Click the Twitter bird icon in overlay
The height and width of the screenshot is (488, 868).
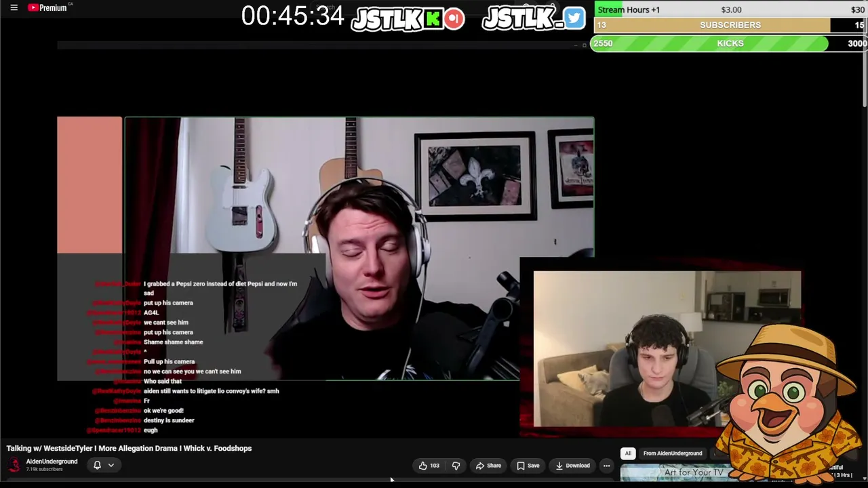pyautogui.click(x=574, y=18)
